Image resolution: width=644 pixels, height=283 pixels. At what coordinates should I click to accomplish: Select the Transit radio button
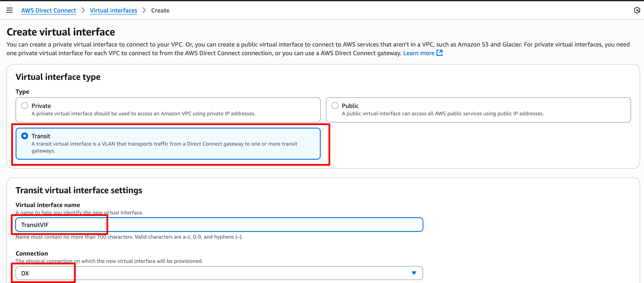24,136
